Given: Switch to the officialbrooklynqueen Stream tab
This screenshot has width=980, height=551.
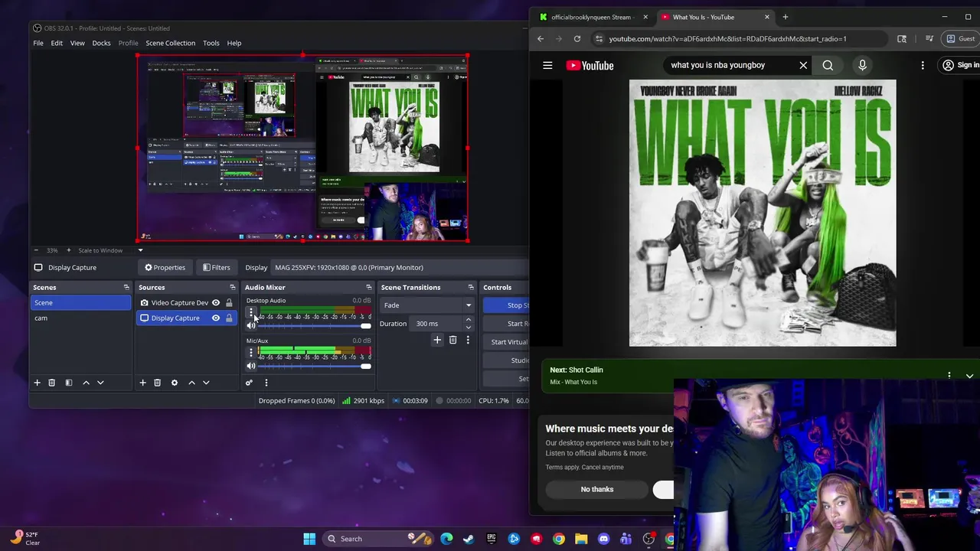Looking at the screenshot, I should (x=591, y=17).
